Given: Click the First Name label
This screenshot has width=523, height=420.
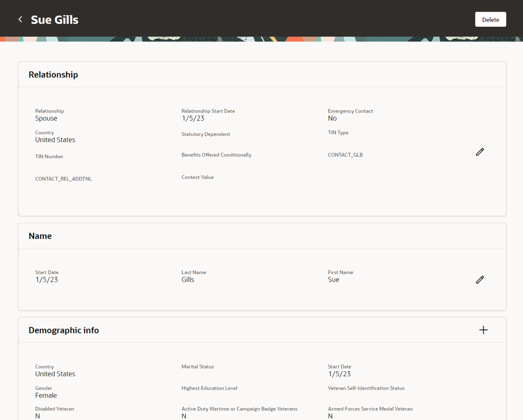Looking at the screenshot, I should click(x=340, y=273).
